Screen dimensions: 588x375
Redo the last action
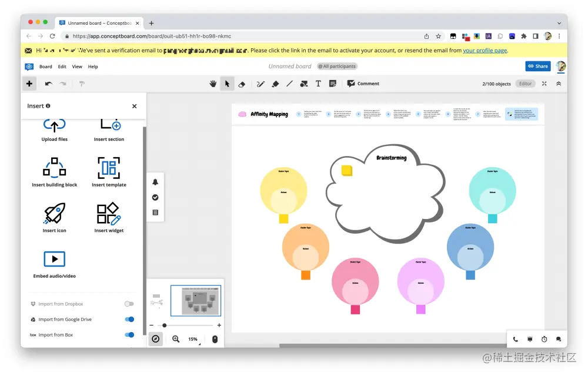pyautogui.click(x=63, y=84)
